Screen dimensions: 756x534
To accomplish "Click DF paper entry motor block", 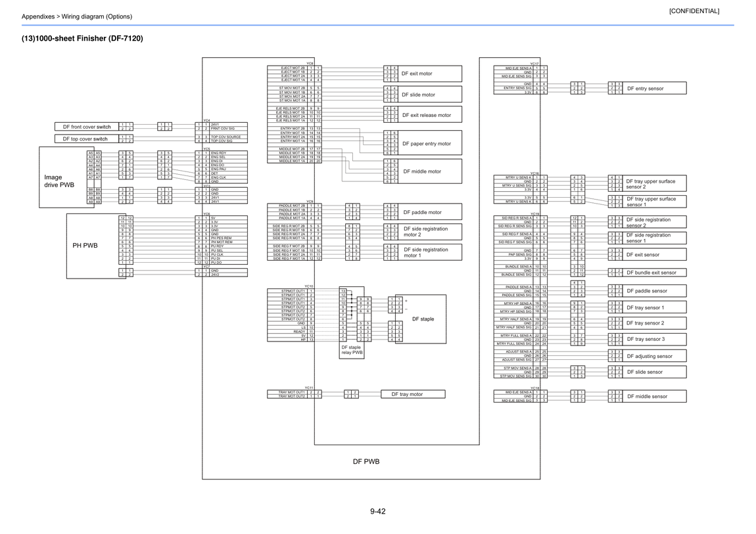I will 429,143.
